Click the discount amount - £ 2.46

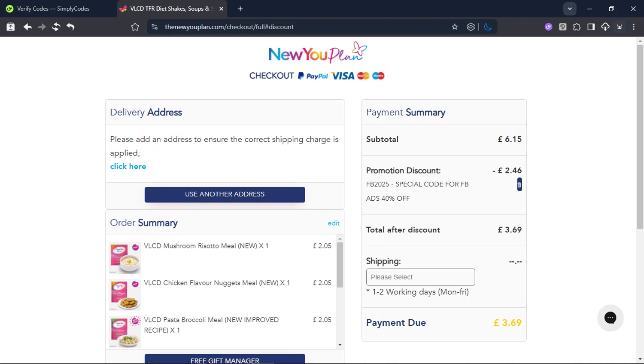(x=507, y=171)
